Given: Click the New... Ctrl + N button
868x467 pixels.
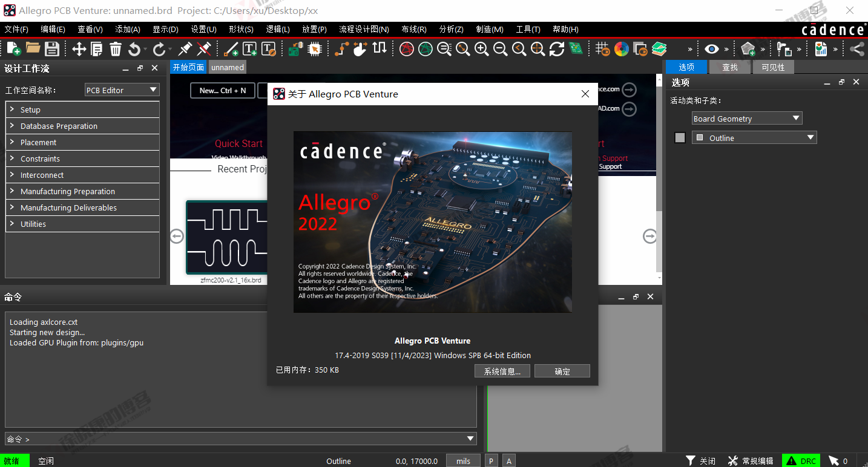Looking at the screenshot, I should coord(223,91).
